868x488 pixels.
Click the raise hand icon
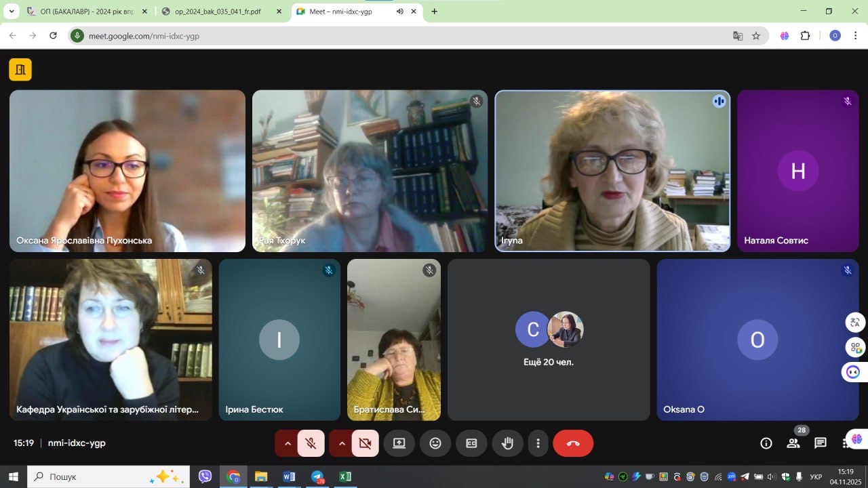pyautogui.click(x=507, y=443)
